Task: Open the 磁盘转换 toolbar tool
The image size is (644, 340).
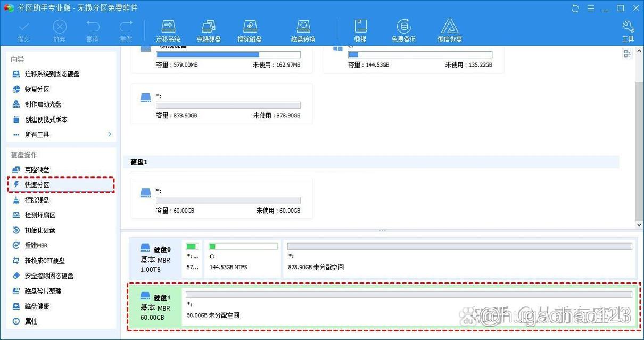Action: [303, 30]
